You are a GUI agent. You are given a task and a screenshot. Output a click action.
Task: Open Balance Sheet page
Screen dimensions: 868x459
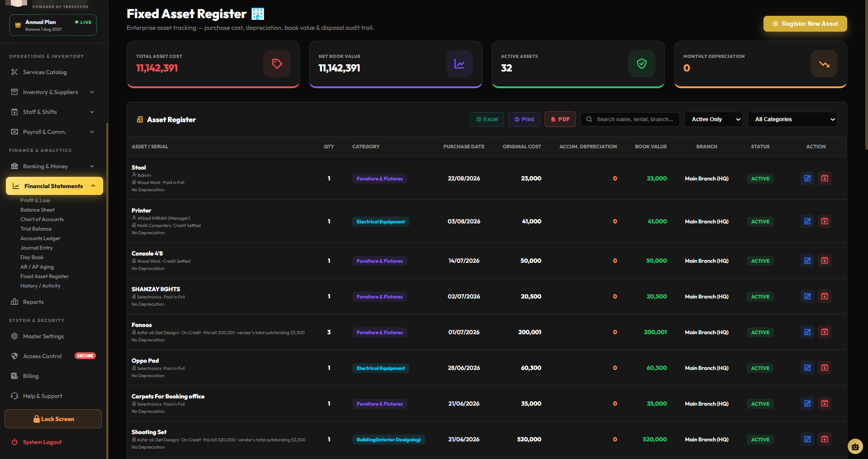click(x=38, y=210)
